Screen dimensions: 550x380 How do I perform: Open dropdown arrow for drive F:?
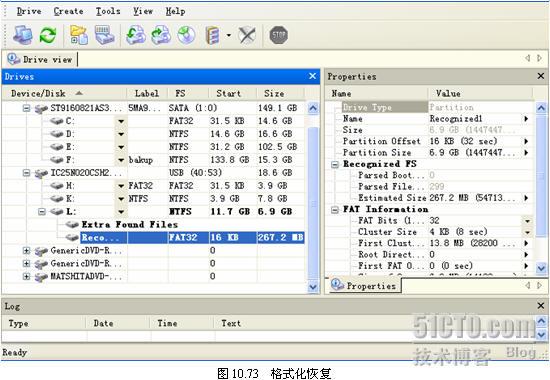click(x=121, y=160)
